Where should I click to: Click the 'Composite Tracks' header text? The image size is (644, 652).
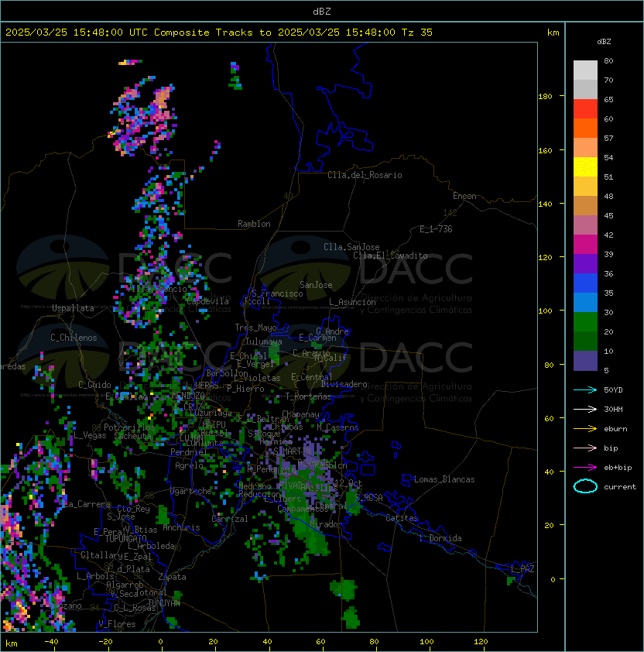pyautogui.click(x=203, y=32)
